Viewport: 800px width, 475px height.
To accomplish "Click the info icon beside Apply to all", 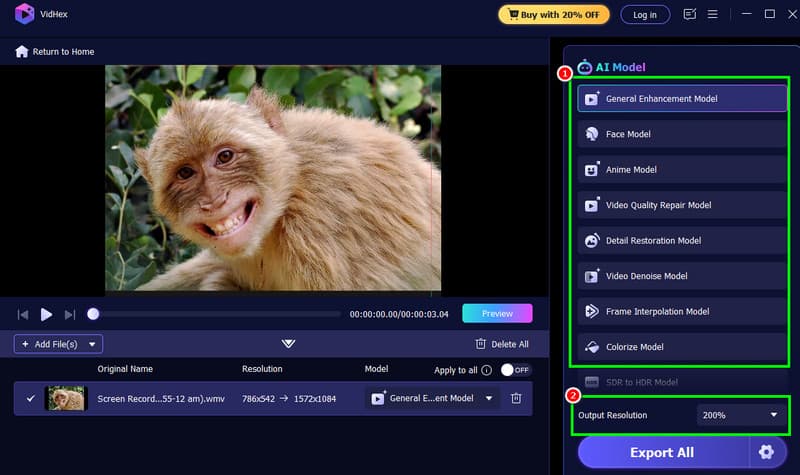I will point(486,370).
